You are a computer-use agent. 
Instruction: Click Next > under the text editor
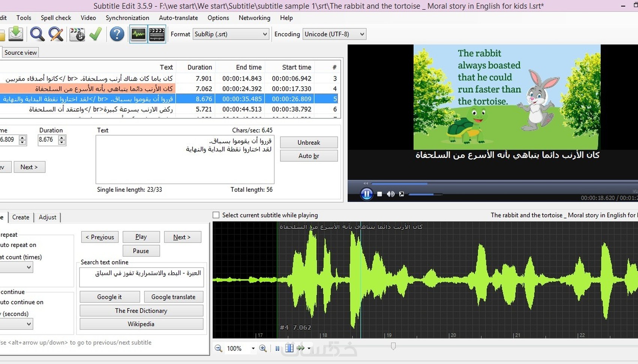coord(29,167)
